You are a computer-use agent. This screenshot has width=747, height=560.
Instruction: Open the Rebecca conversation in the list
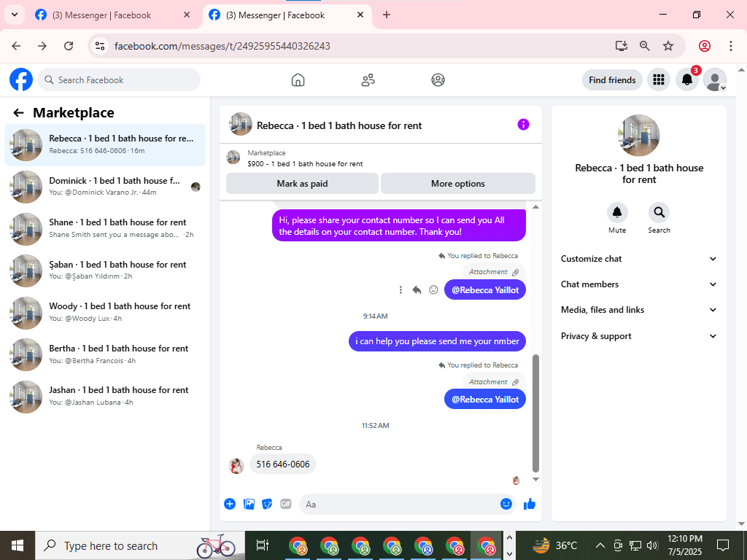point(105,145)
